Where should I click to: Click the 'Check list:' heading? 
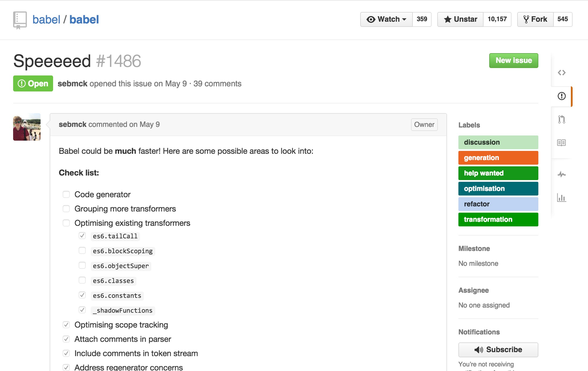[79, 173]
